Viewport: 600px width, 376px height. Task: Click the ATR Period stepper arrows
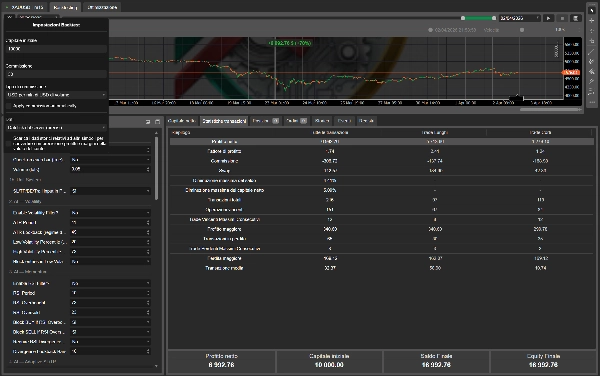[x=148, y=222]
